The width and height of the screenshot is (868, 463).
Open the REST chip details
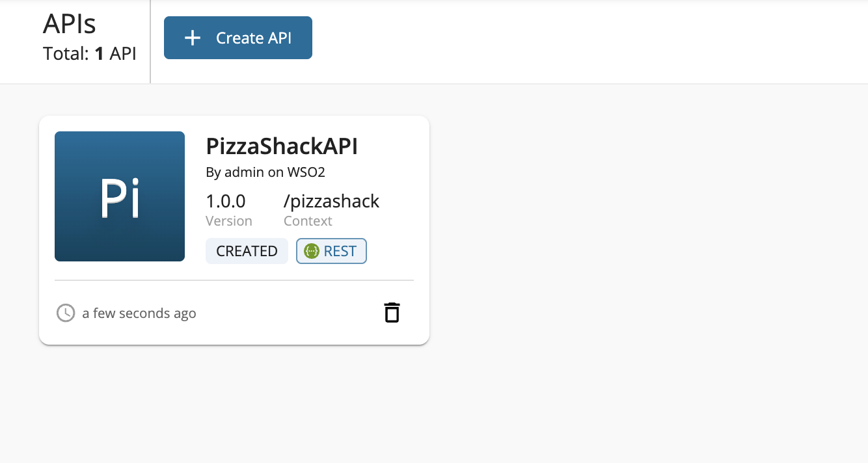point(331,251)
